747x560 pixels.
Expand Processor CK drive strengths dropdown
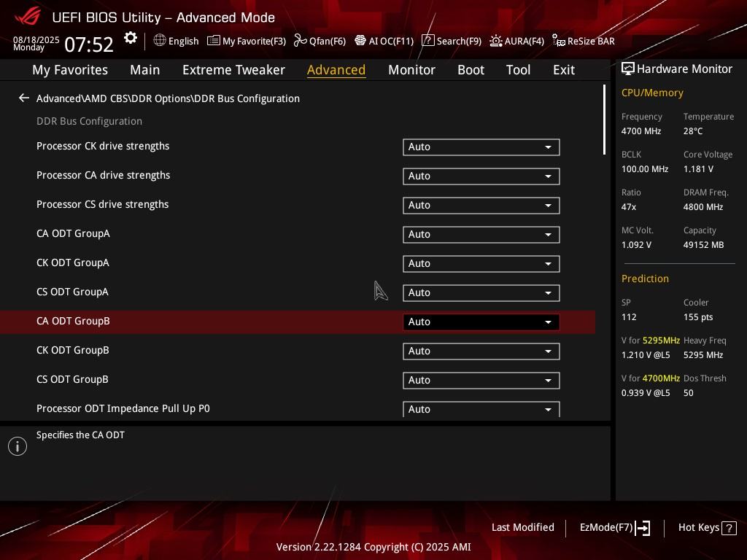pyautogui.click(x=481, y=147)
